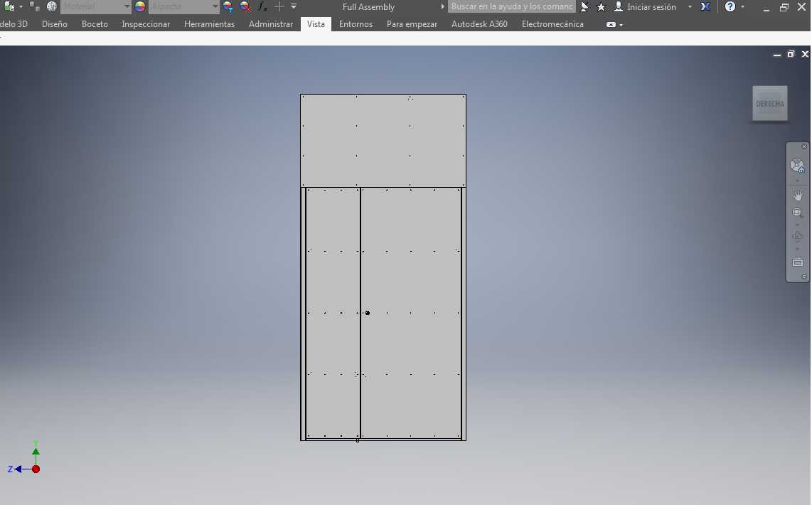Open the selection priority dropdown arrow
Screen dimensions: 812x505
pyautogui.click(x=21, y=6)
